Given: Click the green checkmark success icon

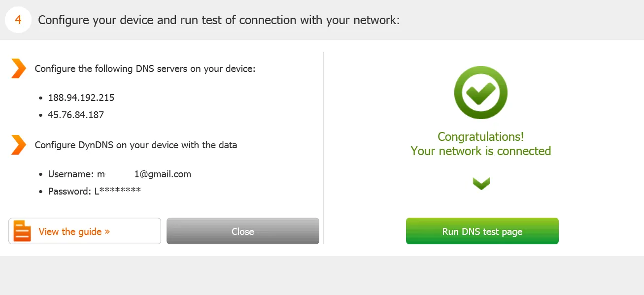Looking at the screenshot, I should [480, 93].
